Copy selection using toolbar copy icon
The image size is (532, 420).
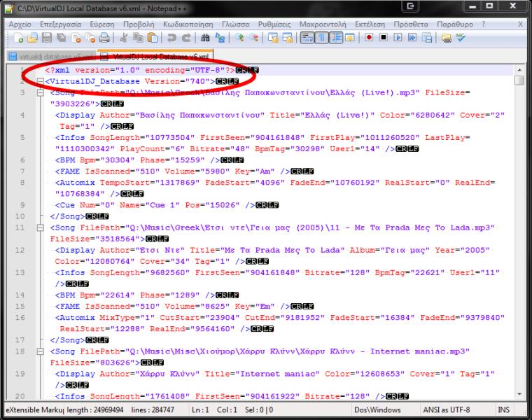tap(138, 38)
